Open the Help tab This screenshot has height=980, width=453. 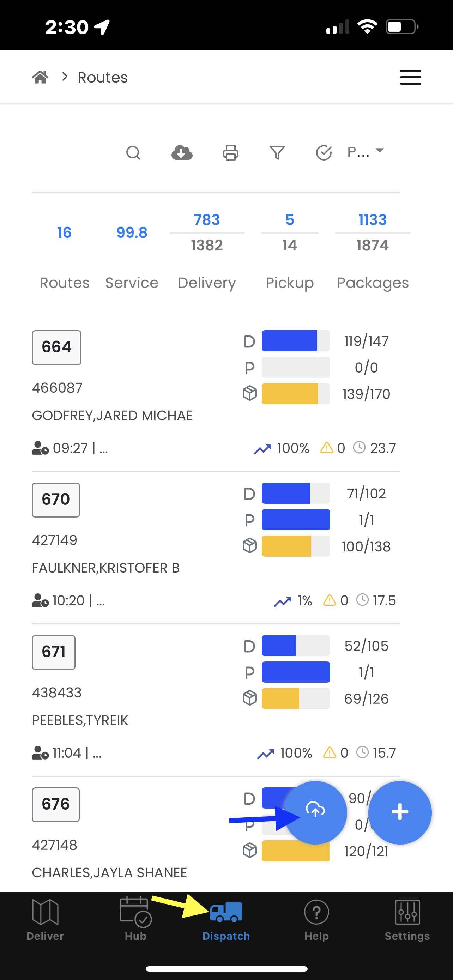click(316, 920)
